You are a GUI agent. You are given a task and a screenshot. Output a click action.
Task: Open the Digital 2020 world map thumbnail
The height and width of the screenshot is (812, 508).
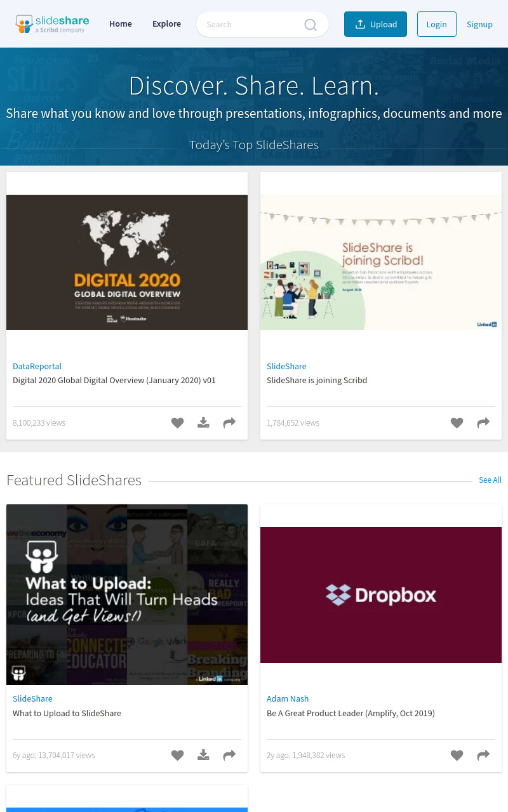[127, 262]
